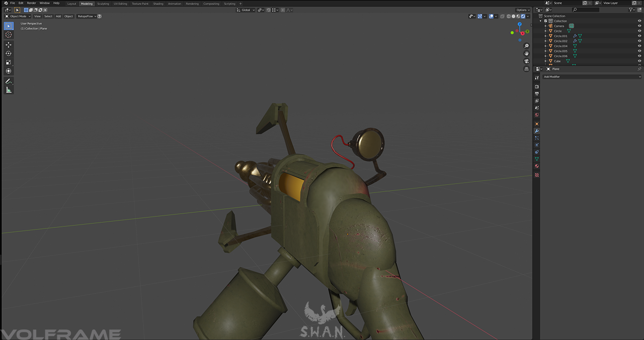The image size is (644, 340).
Task: Open the RetopoFlow menu button
Action: (x=86, y=16)
